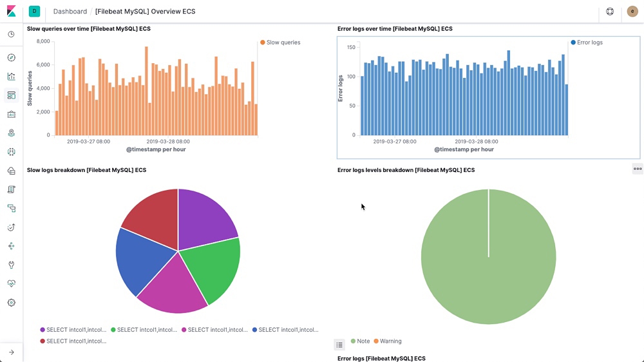Open Dev Tools wrench icon

click(11, 265)
